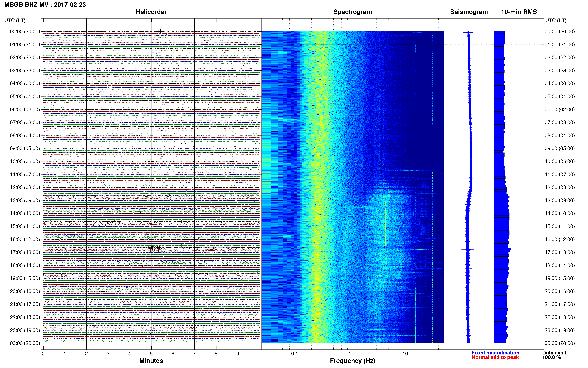Click the large seismic event near 17:00 trace
Image resolution: width=588 pixels, height=368 pixels.
[154, 248]
